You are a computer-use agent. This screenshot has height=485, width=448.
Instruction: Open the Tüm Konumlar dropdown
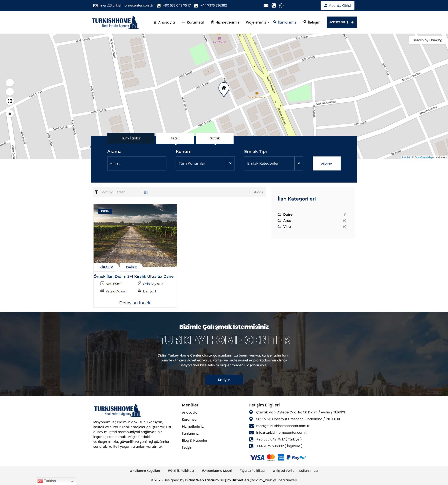[205, 163]
